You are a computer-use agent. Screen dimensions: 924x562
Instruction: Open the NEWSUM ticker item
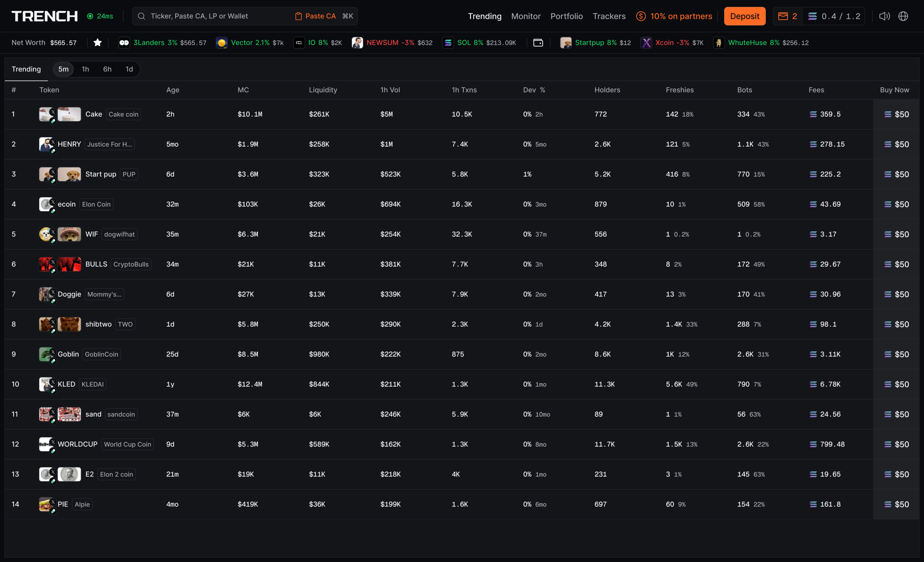[392, 43]
